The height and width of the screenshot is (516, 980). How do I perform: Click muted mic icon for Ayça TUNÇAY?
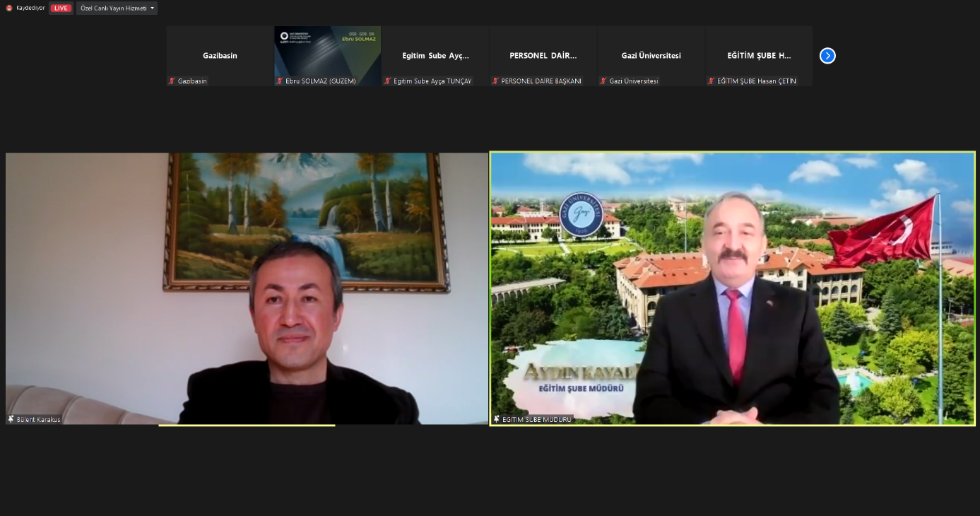coord(388,81)
